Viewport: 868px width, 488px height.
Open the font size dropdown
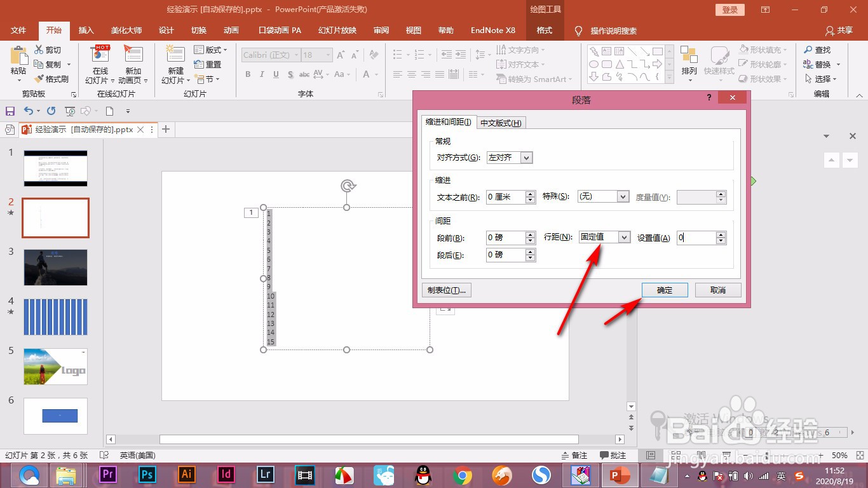[327, 55]
